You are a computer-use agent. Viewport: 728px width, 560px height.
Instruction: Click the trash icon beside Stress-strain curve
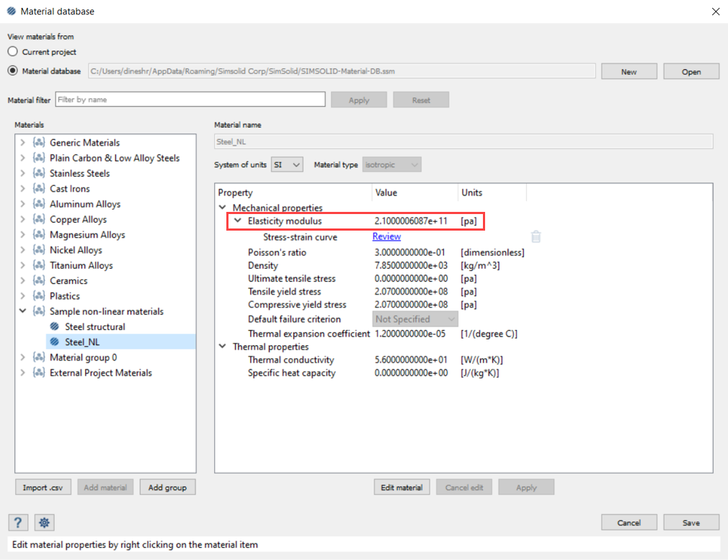click(536, 236)
